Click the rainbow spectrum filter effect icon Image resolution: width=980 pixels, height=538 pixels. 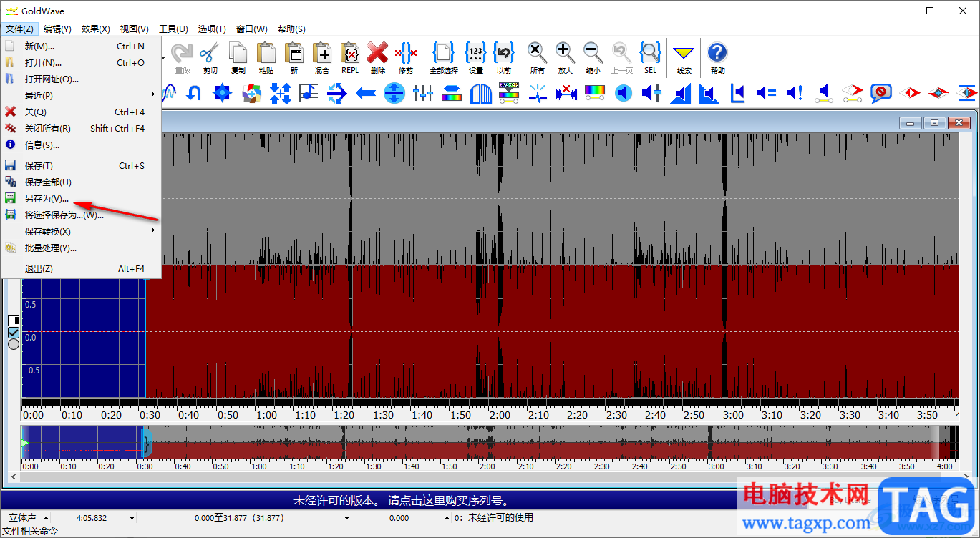pos(594,93)
